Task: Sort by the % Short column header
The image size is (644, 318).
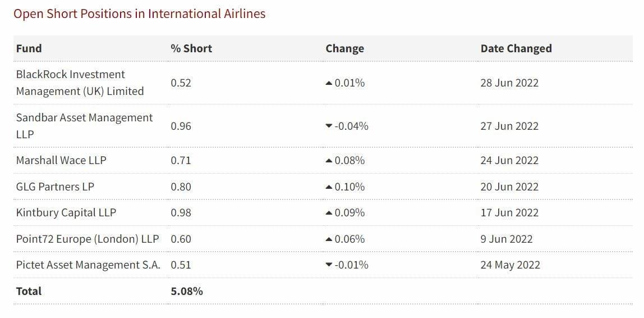Action: point(191,48)
